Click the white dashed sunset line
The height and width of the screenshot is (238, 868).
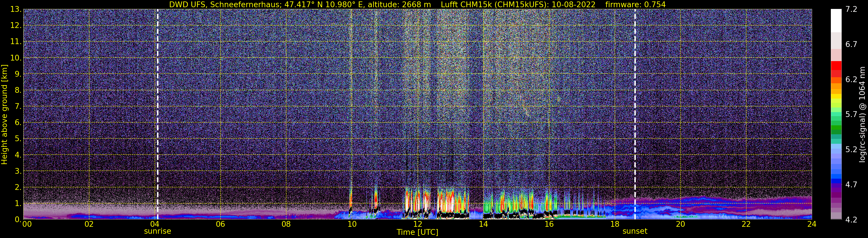pos(635,114)
